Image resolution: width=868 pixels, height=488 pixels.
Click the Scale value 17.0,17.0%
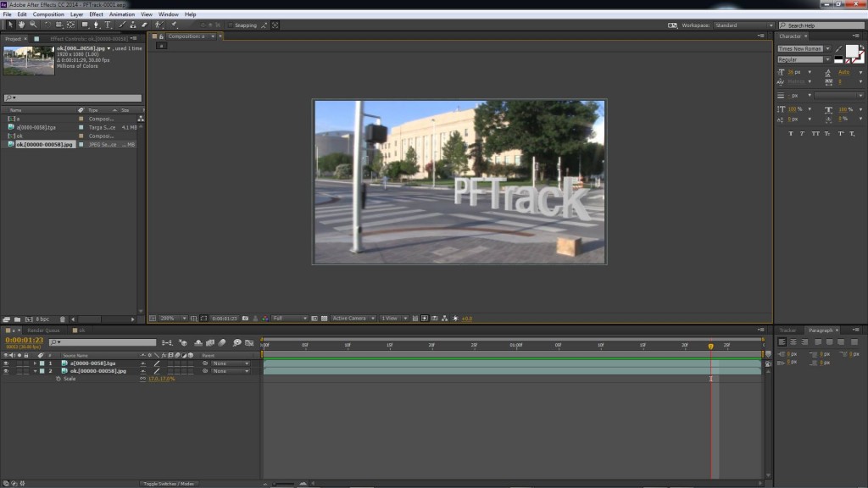click(x=162, y=379)
